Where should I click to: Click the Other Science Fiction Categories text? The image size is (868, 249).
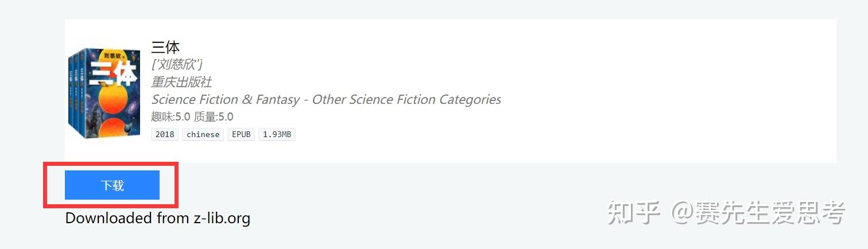(406, 99)
